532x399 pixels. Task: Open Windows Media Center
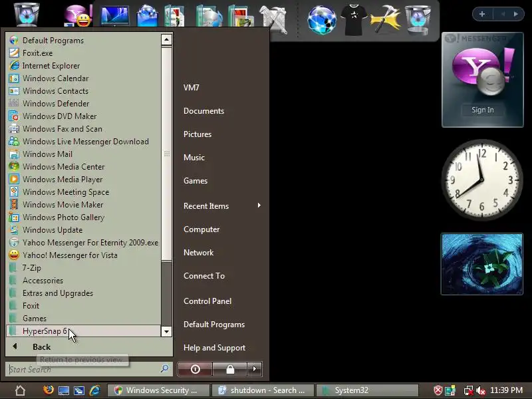pos(83,167)
